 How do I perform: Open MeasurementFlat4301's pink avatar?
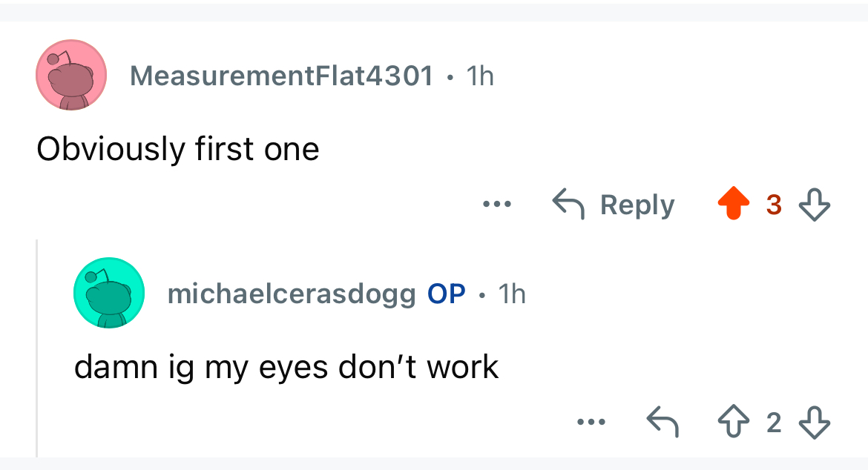point(71,76)
